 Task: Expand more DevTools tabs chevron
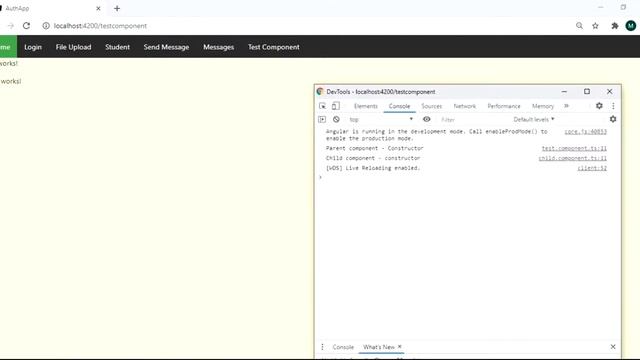pos(567,106)
